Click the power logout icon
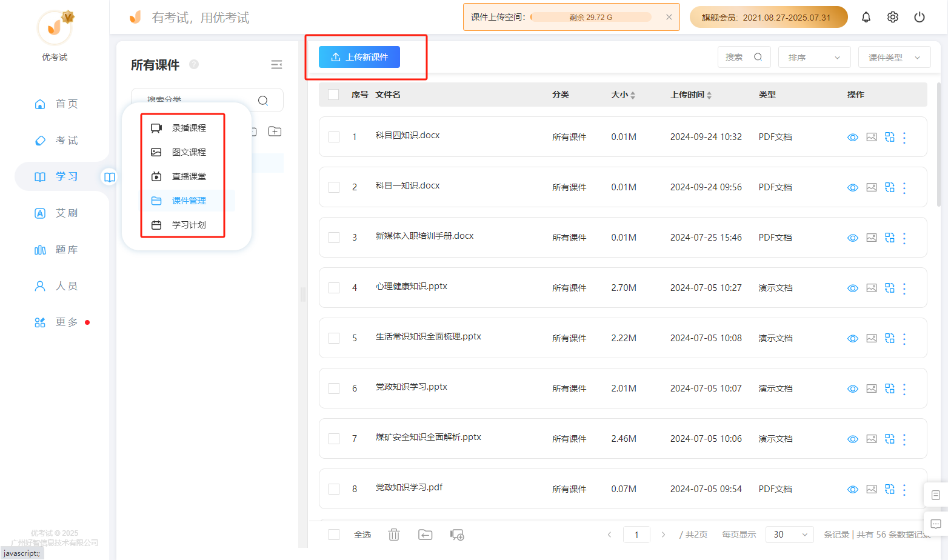The height and width of the screenshot is (560, 948). point(920,17)
